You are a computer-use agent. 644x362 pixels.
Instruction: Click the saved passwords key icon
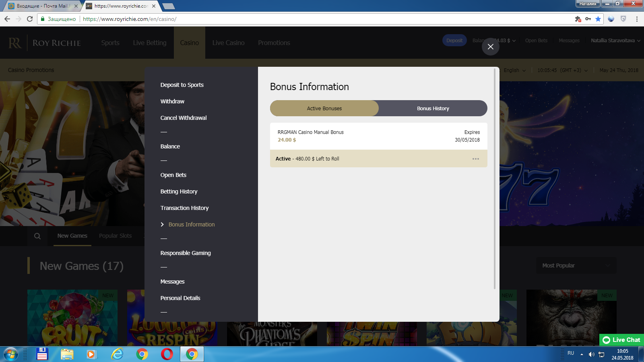(x=588, y=19)
